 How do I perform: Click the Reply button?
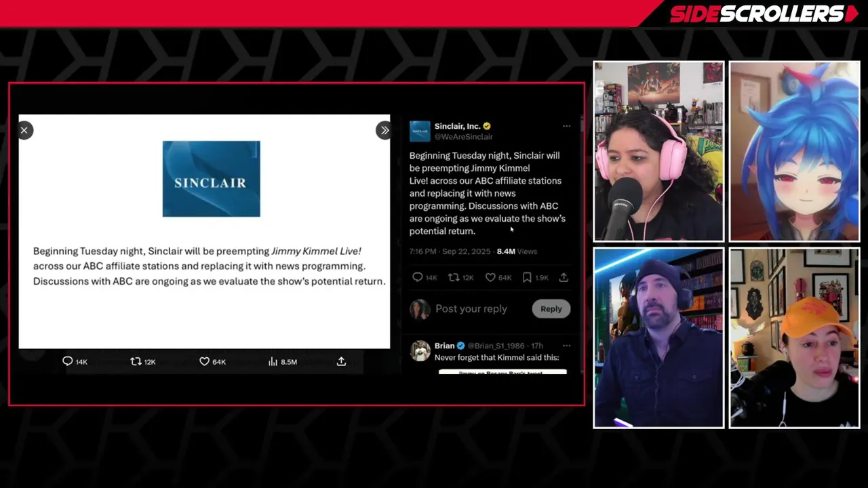pos(551,309)
